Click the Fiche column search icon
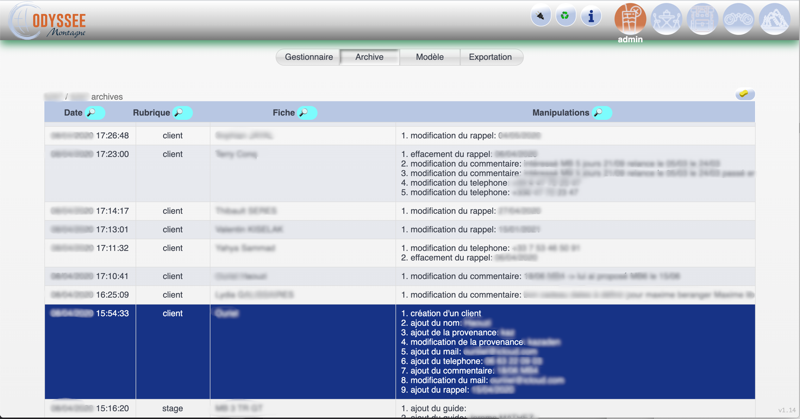Viewport: 800px width, 419px height. click(306, 113)
